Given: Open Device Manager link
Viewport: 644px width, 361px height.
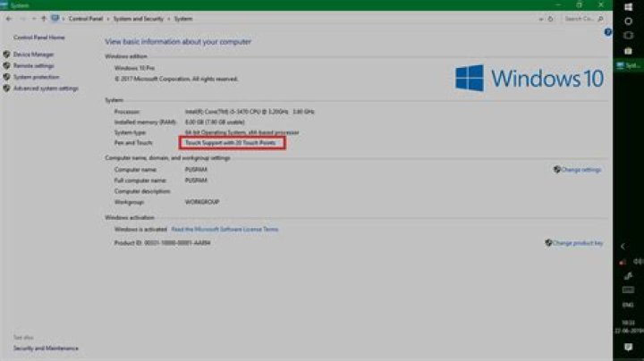Looking at the screenshot, I should coord(33,55).
